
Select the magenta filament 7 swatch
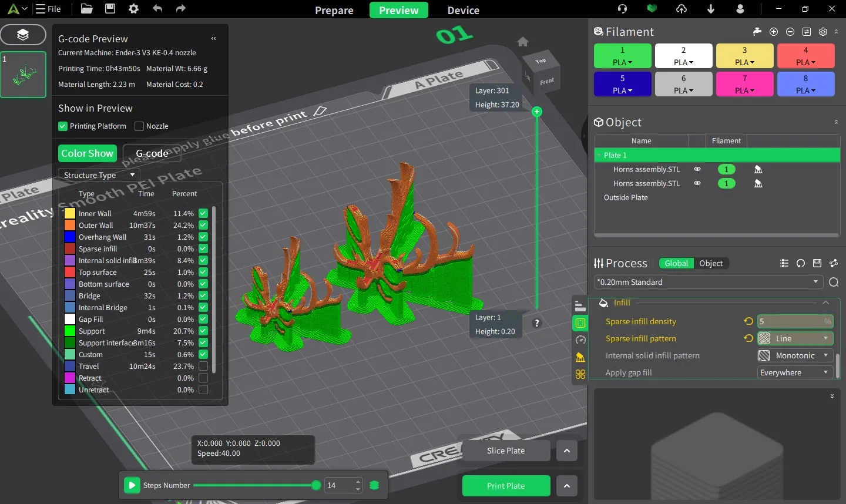click(744, 84)
